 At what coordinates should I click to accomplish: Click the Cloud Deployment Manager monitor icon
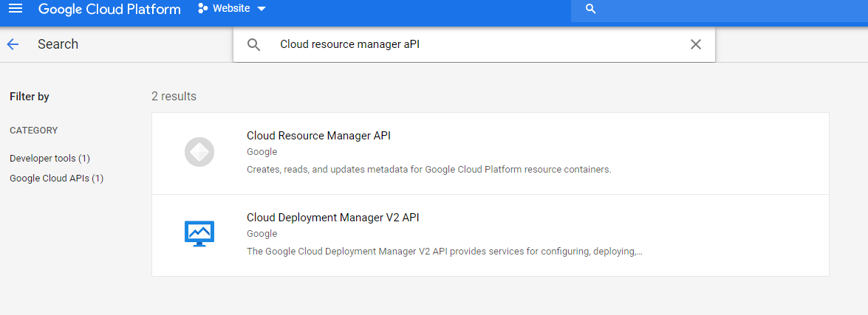pos(199,235)
